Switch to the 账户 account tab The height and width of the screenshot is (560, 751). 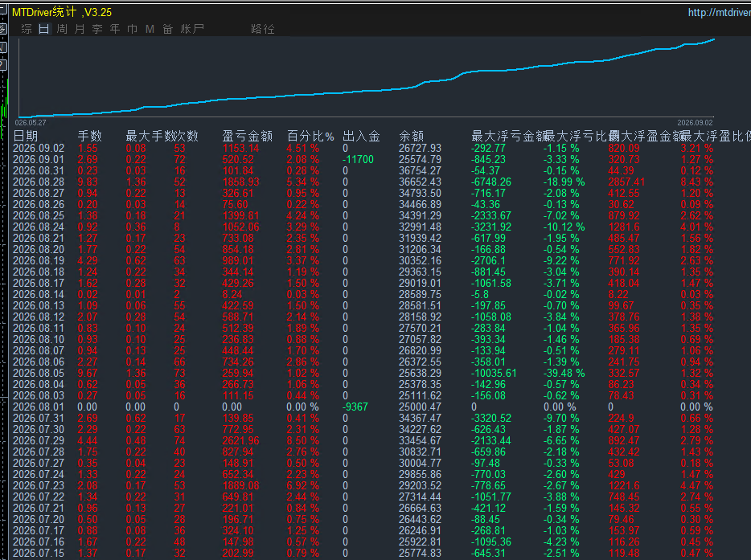click(x=192, y=29)
